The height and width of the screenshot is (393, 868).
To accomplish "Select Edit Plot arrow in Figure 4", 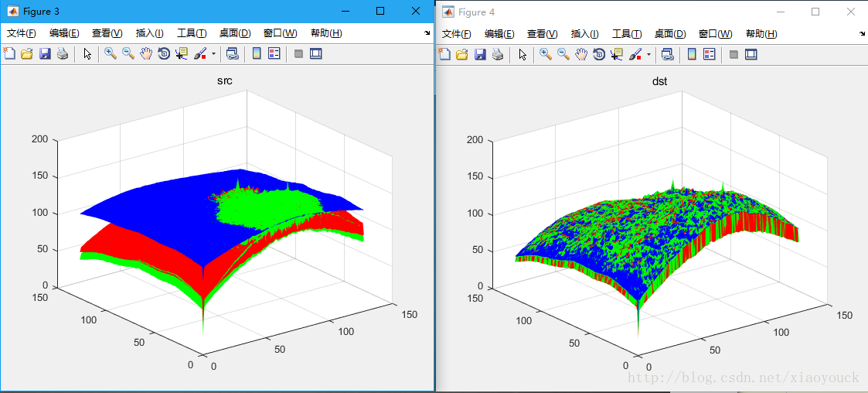I will 522,54.
